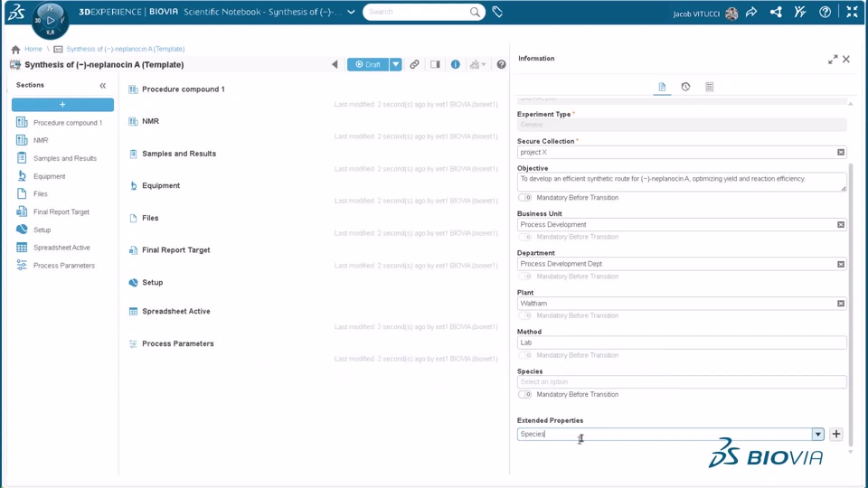Toggle Mandatory Before Transition under Department
868x488 pixels.
524,277
